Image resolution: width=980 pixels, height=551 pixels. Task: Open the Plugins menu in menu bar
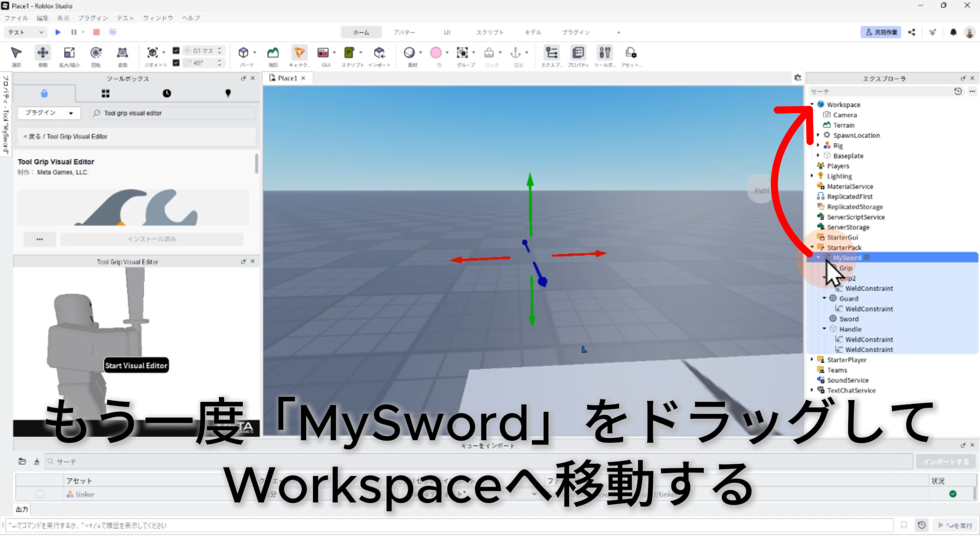(x=93, y=18)
